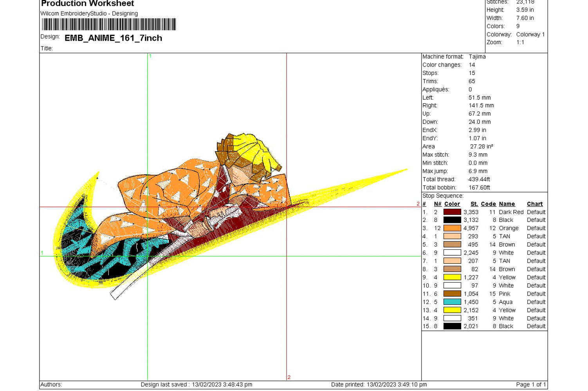The width and height of the screenshot is (588, 391).
Task: Click the Zoom value 1:1
Action: click(x=520, y=42)
